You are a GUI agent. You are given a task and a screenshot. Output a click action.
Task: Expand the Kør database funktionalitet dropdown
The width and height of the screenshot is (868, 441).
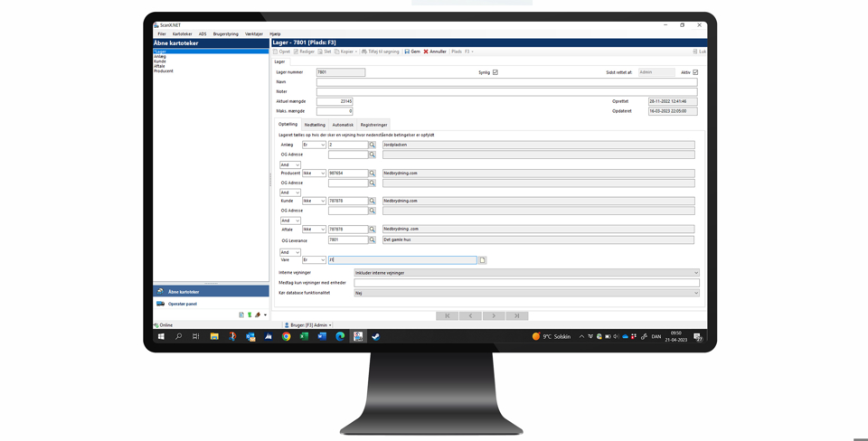[x=526, y=293]
